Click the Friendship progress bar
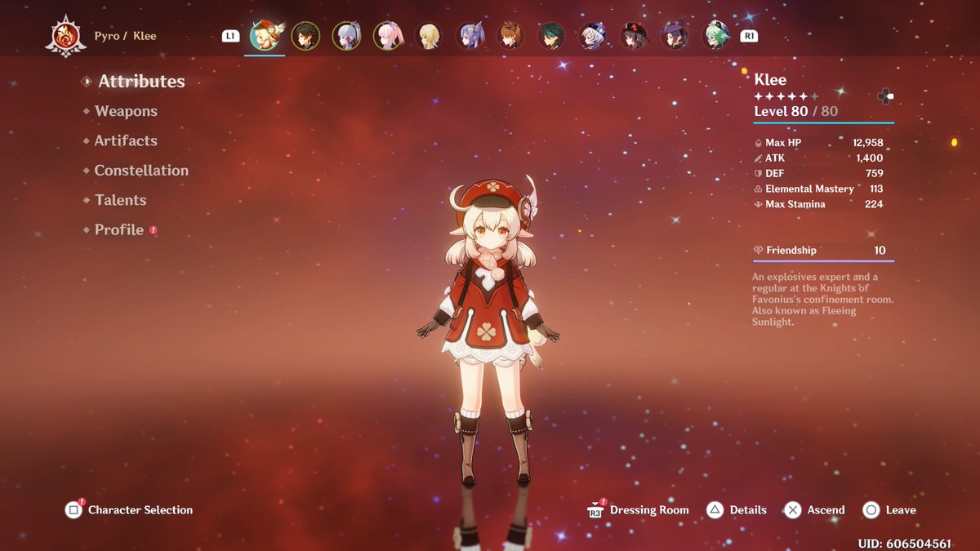 click(x=823, y=261)
